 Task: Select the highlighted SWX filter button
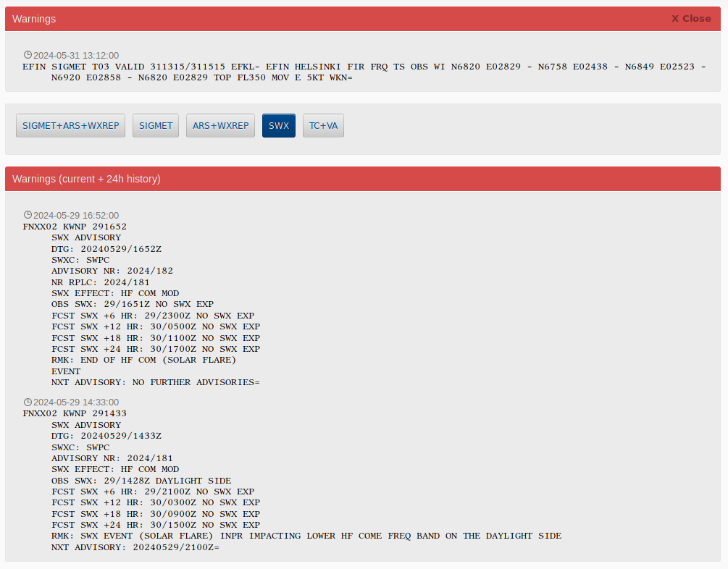(279, 125)
